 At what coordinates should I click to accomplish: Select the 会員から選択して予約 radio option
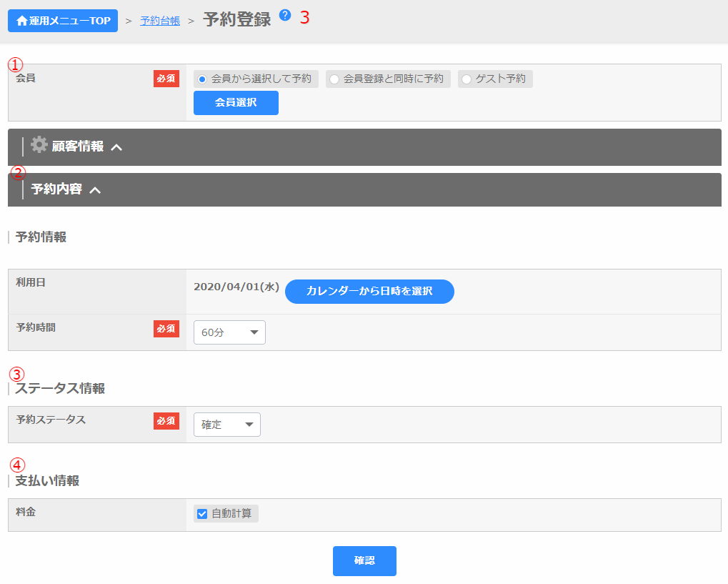(x=203, y=79)
